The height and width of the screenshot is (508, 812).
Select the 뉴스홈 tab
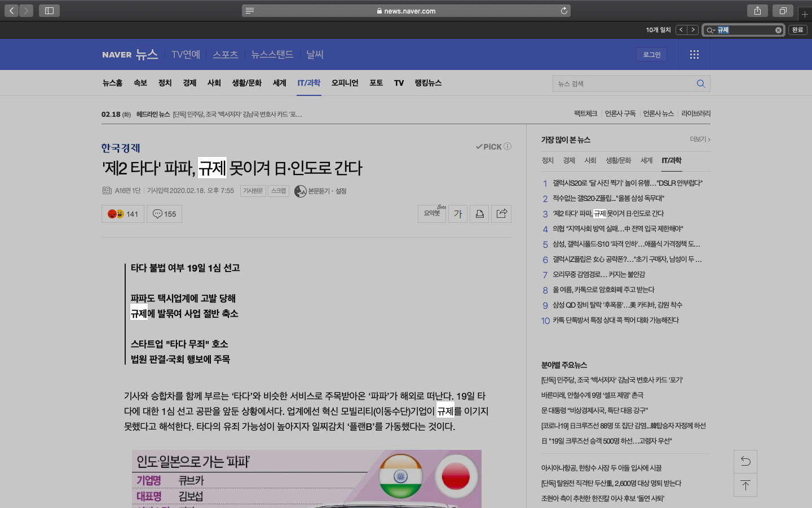pyautogui.click(x=112, y=83)
